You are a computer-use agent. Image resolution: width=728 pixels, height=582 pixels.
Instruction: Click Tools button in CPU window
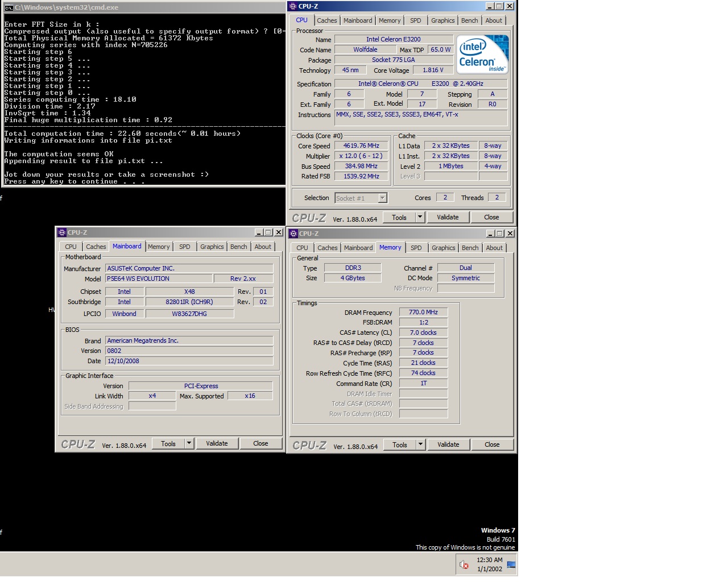pos(399,217)
